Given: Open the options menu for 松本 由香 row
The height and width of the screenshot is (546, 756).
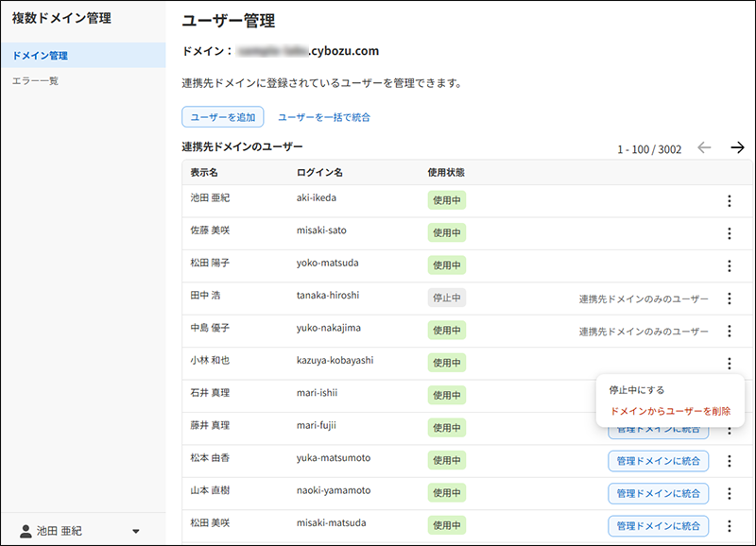Looking at the screenshot, I should coord(729,461).
